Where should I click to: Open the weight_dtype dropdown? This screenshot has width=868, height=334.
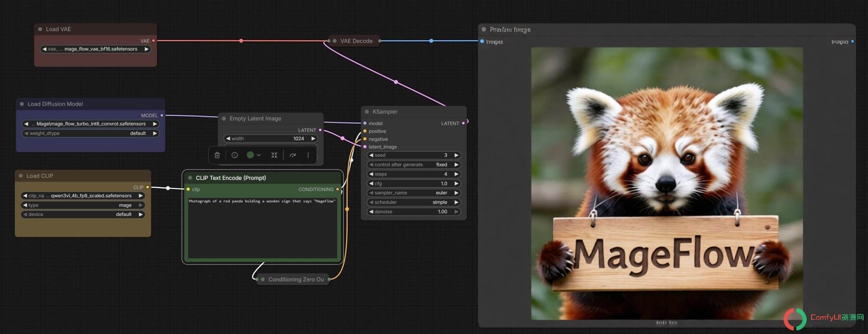pyautogui.click(x=91, y=133)
